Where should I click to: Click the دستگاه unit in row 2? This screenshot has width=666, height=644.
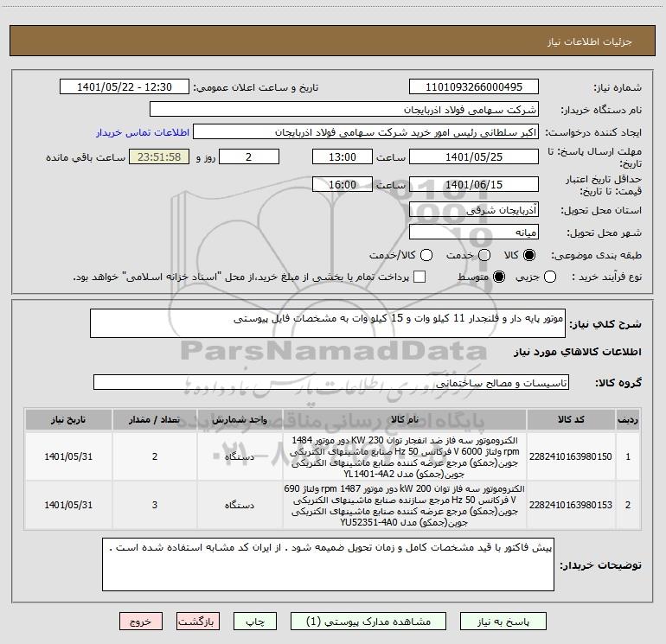(240, 505)
